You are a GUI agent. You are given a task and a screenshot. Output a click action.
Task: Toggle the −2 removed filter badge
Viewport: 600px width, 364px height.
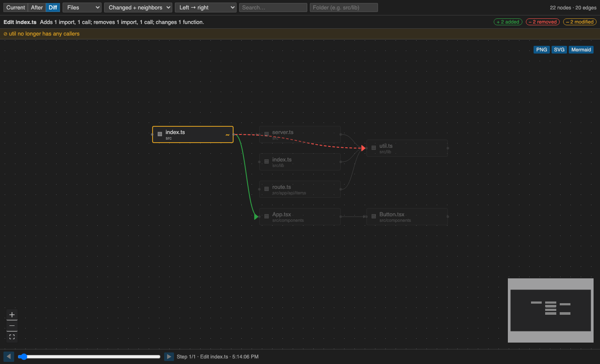[x=543, y=22]
